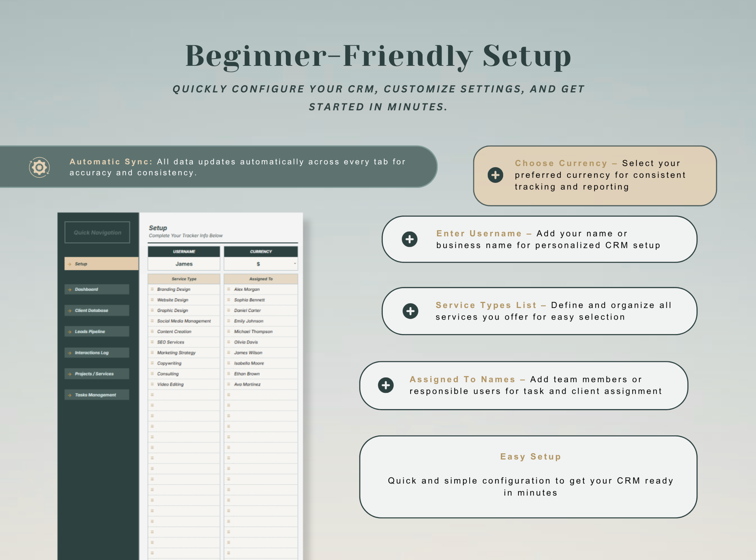The height and width of the screenshot is (560, 756).
Task: Select the Content Creation cell
Action: click(184, 331)
